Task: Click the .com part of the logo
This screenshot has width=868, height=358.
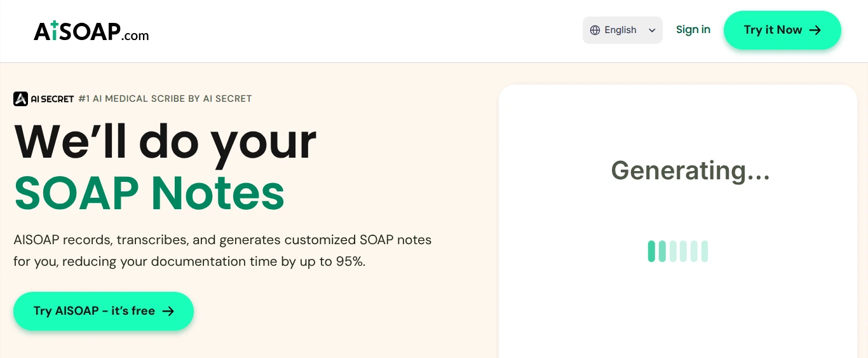Action: pos(136,36)
